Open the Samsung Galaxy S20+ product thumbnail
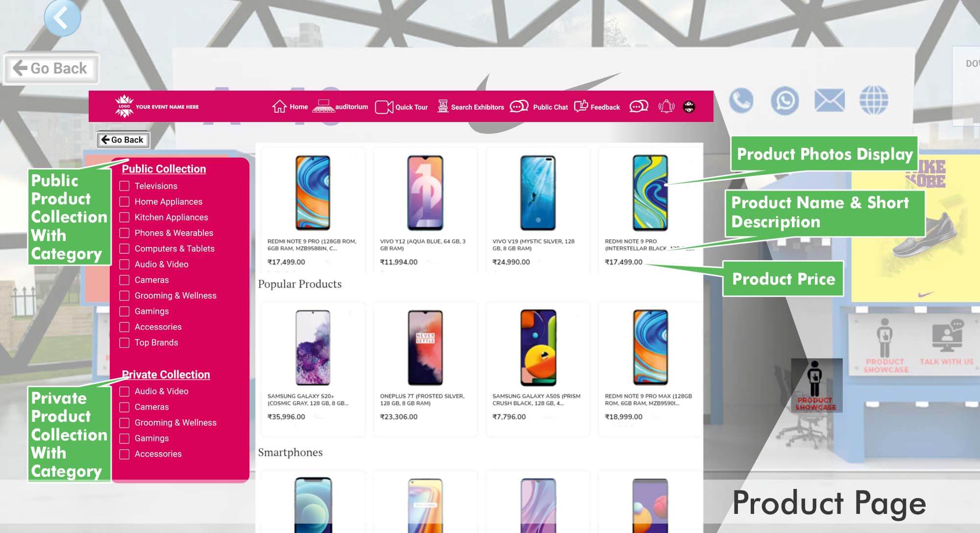The width and height of the screenshot is (980, 533). (x=313, y=348)
